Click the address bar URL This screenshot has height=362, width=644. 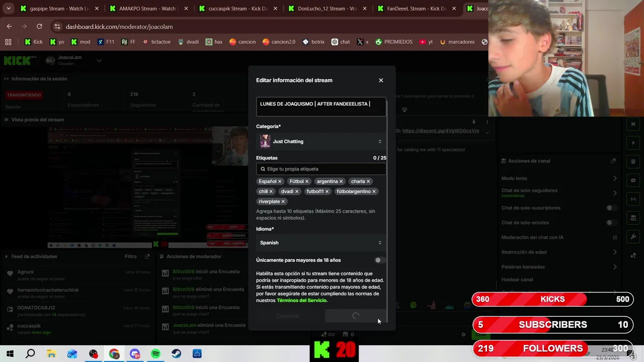[119, 27]
